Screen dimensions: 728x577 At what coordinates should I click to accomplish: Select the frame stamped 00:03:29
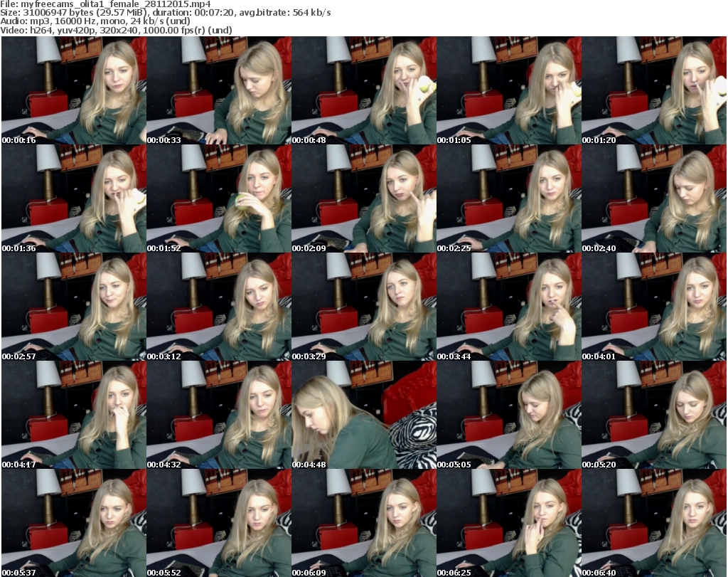pos(364,307)
